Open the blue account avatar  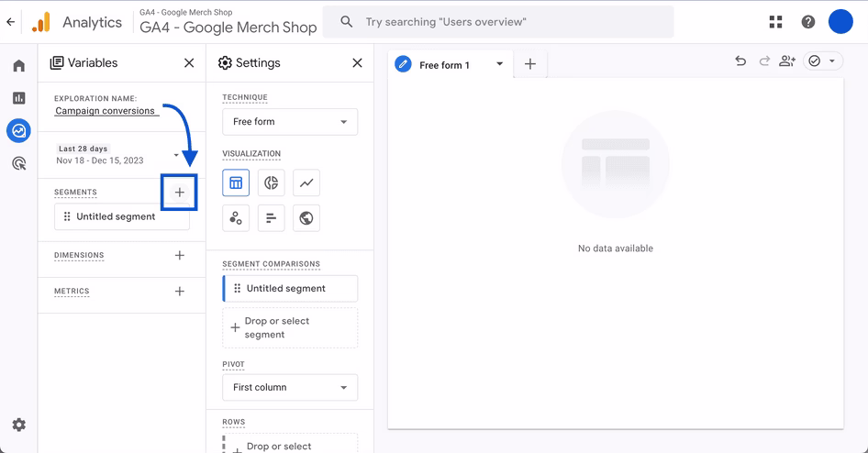(x=840, y=22)
